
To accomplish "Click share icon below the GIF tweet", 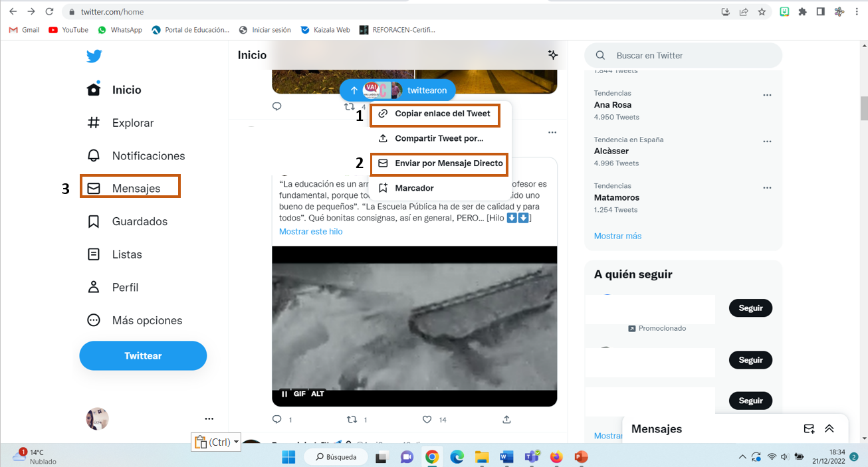I will [x=506, y=420].
